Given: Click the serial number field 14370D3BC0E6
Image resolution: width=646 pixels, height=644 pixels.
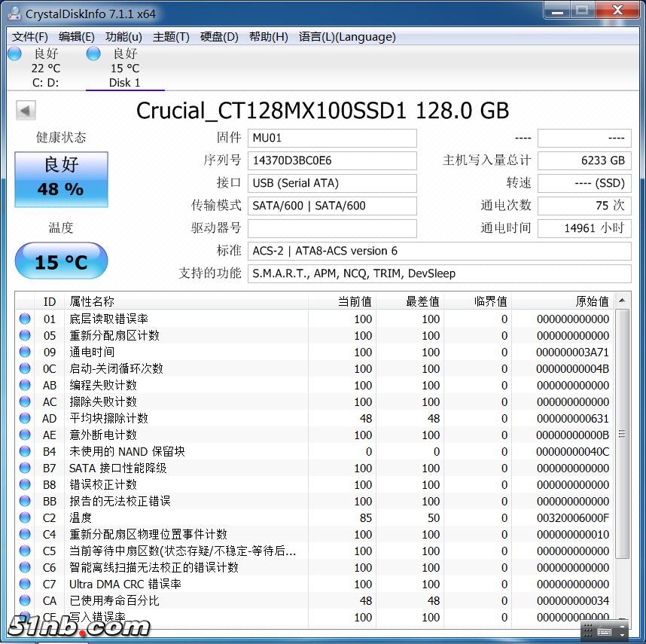Looking at the screenshot, I should coord(331,160).
